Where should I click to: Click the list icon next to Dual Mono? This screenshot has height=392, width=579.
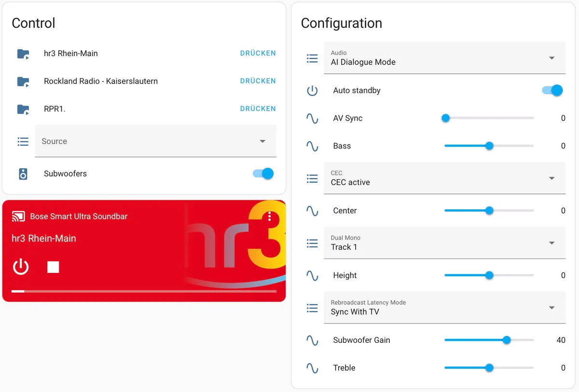312,243
